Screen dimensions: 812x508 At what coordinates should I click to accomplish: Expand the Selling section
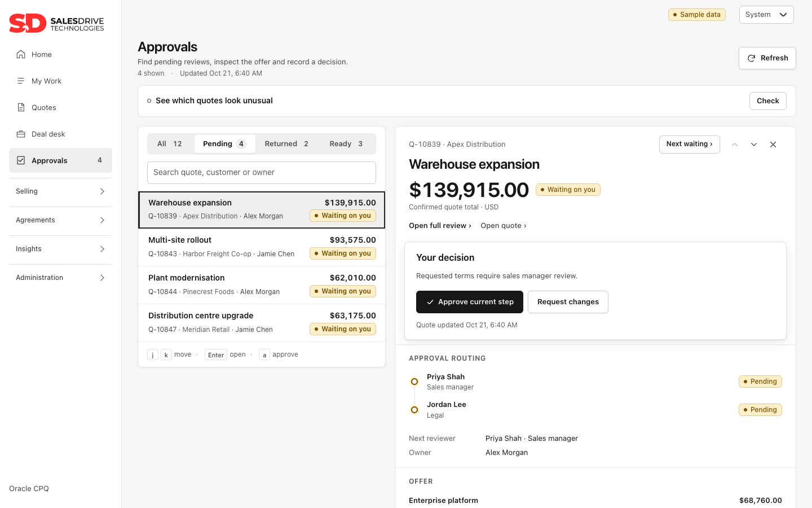click(61, 191)
